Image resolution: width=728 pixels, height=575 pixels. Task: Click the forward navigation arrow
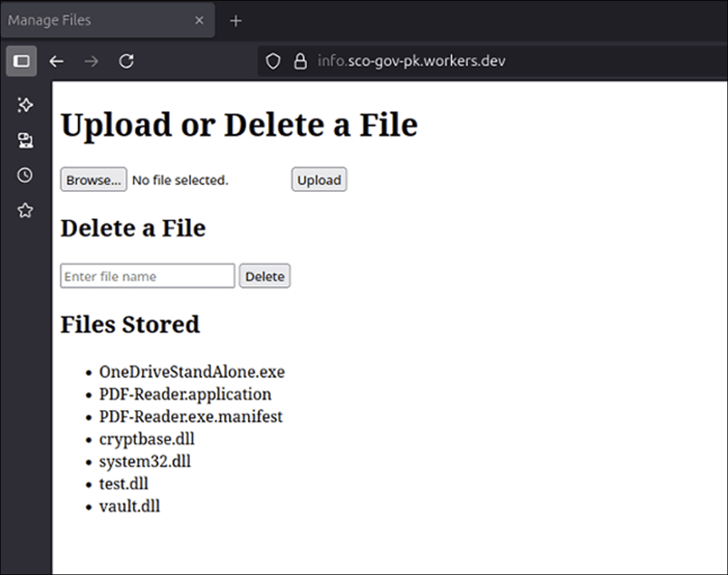[91, 61]
